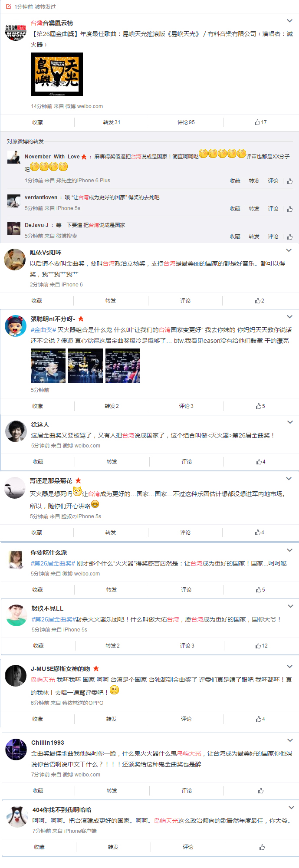299x868 pixels.
Task: Open 台湾音樂風云榜 profile avatar
Action: [16, 32]
